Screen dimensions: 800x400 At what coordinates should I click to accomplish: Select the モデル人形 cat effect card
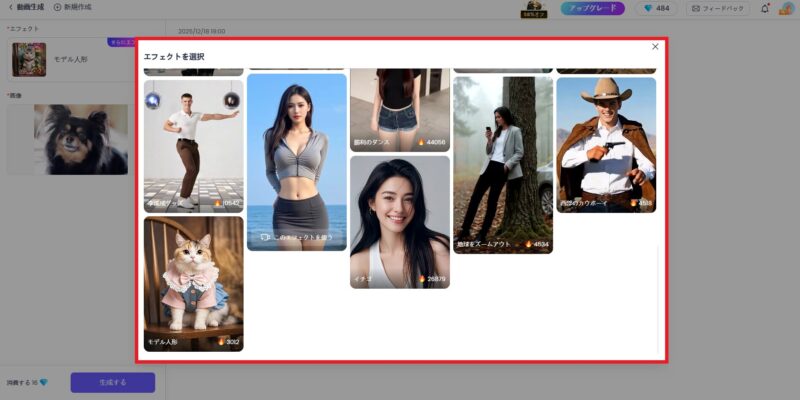click(193, 283)
